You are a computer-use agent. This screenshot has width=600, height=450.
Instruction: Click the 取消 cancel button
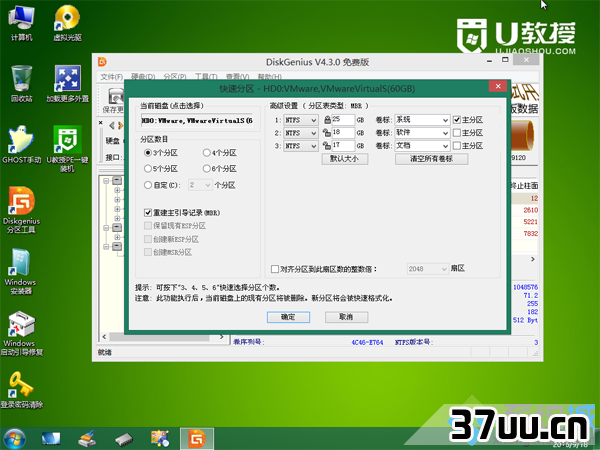[346, 317]
